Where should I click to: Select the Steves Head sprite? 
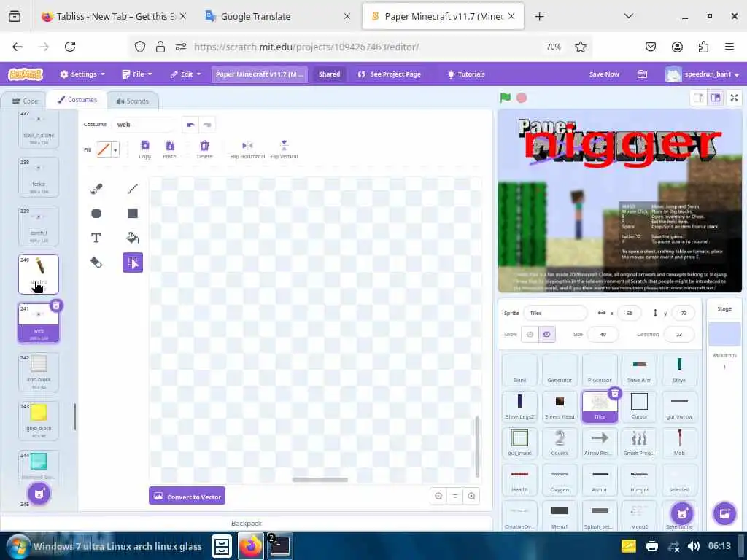(560, 406)
